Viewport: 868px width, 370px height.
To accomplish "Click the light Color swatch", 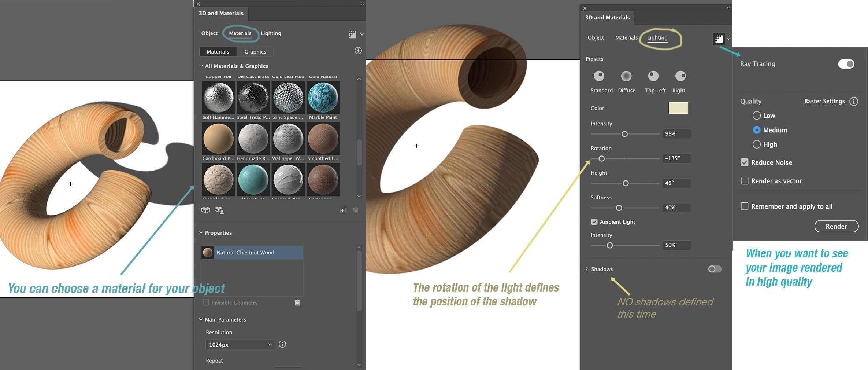I will click(x=678, y=108).
